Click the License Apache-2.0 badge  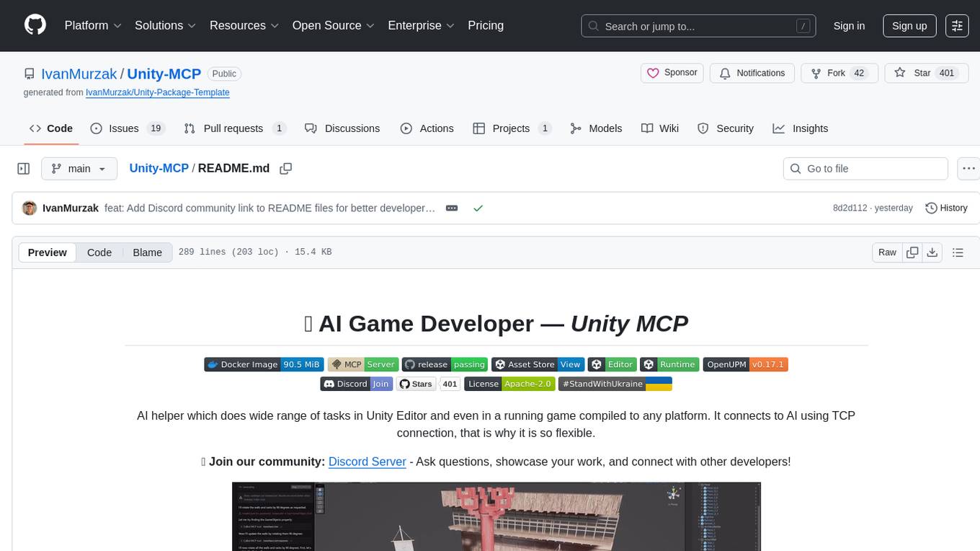(509, 384)
